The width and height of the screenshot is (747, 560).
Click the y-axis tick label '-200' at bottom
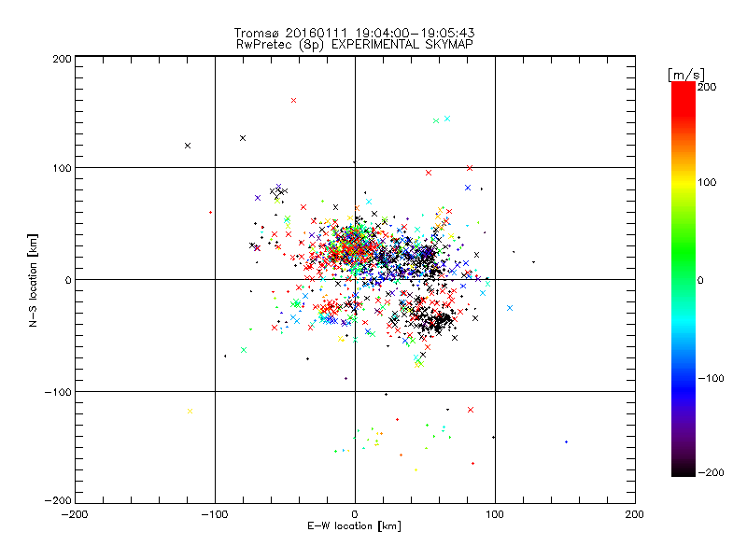[58, 501]
